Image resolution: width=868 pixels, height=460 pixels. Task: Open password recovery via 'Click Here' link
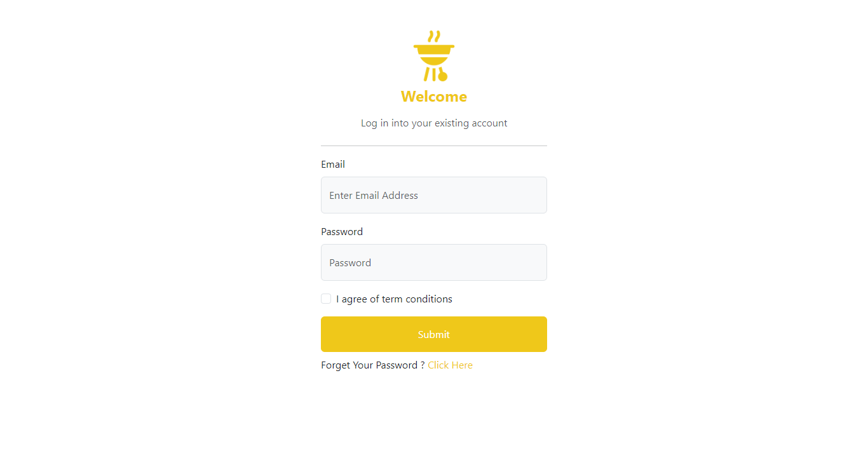pos(450,365)
